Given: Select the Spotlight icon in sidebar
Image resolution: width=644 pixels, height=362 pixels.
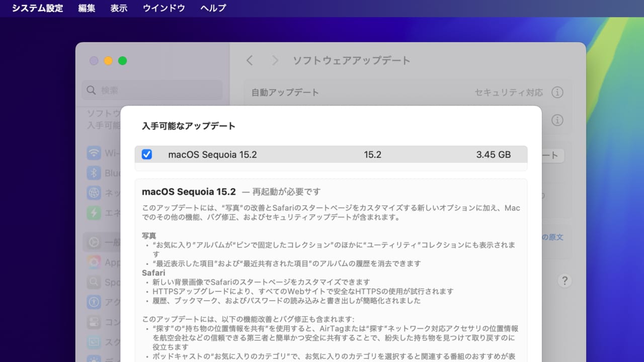Looking at the screenshot, I should [94, 282].
